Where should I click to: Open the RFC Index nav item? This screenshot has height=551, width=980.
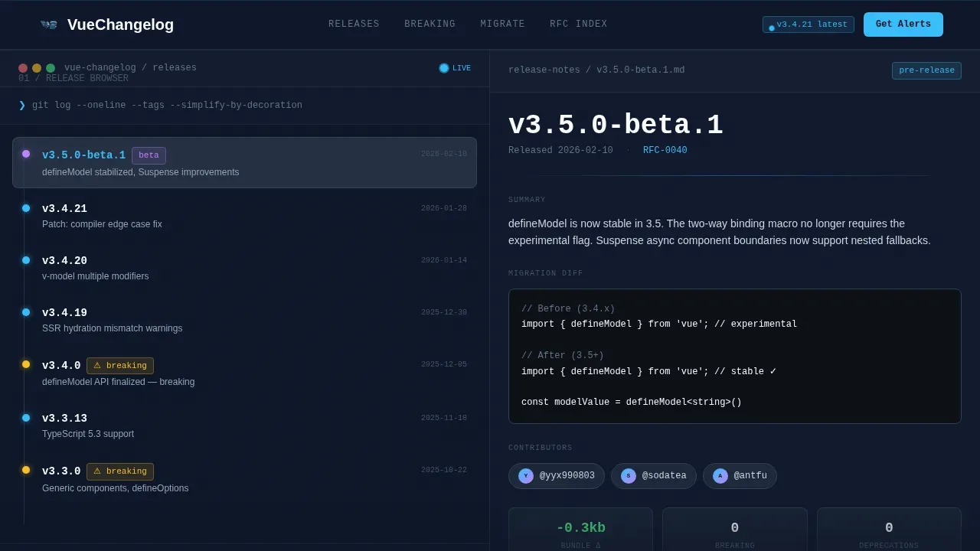[578, 24]
